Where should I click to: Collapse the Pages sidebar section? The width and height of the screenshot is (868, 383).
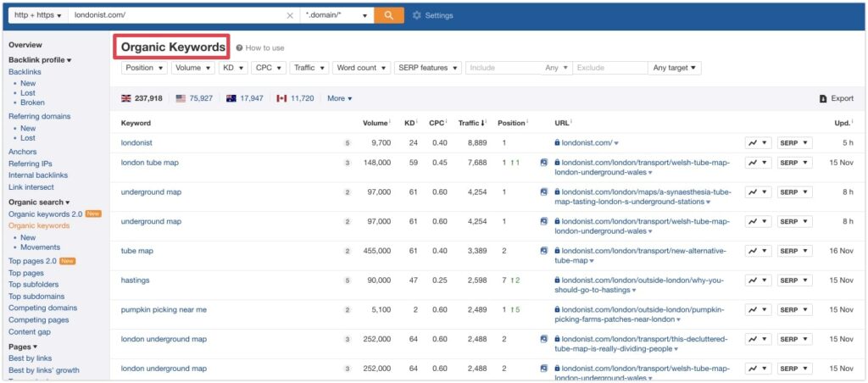23,347
